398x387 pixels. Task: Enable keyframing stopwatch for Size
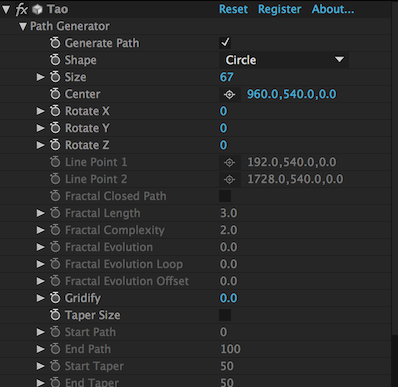pos(55,77)
